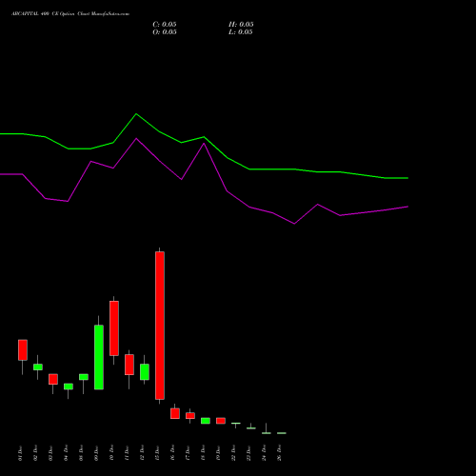Screen dimensions: 476x476
Task: Click the 18 Dec date label
Action: point(203,453)
